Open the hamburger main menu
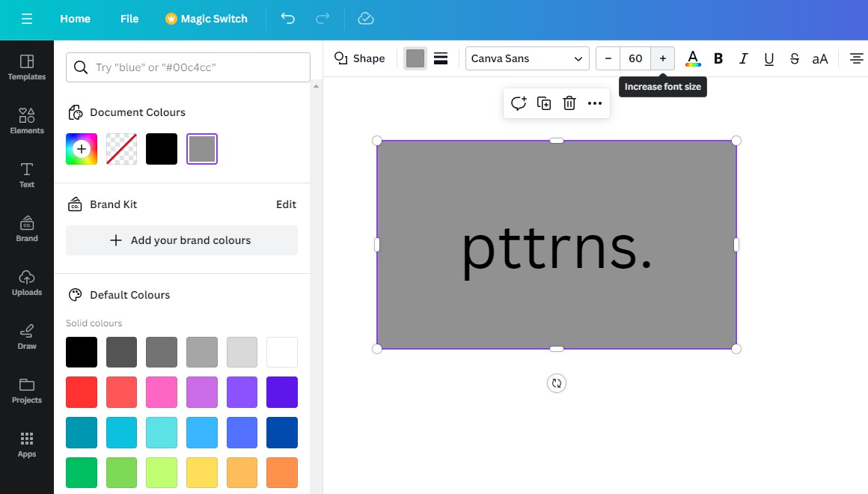Screen dimensions: 868x494 pos(27,19)
